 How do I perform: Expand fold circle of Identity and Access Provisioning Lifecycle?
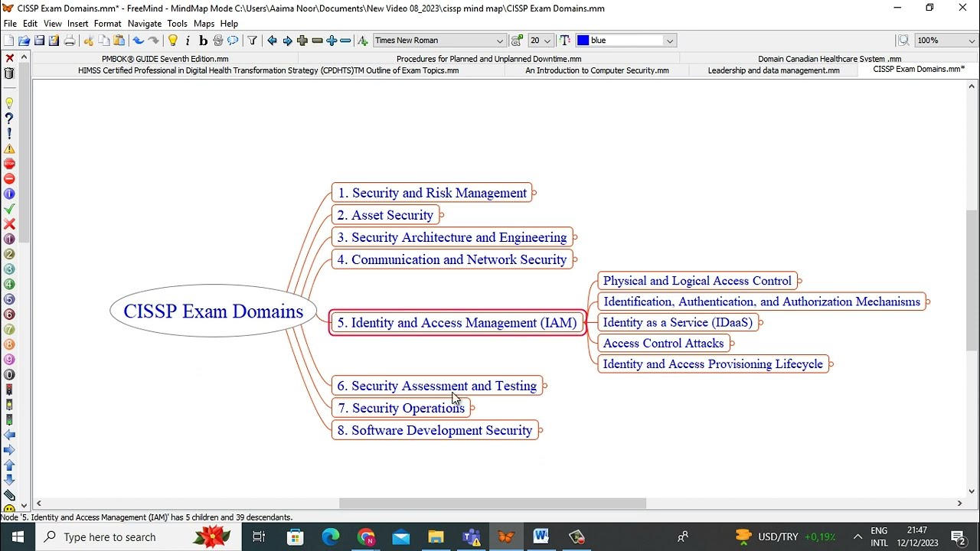831,365
